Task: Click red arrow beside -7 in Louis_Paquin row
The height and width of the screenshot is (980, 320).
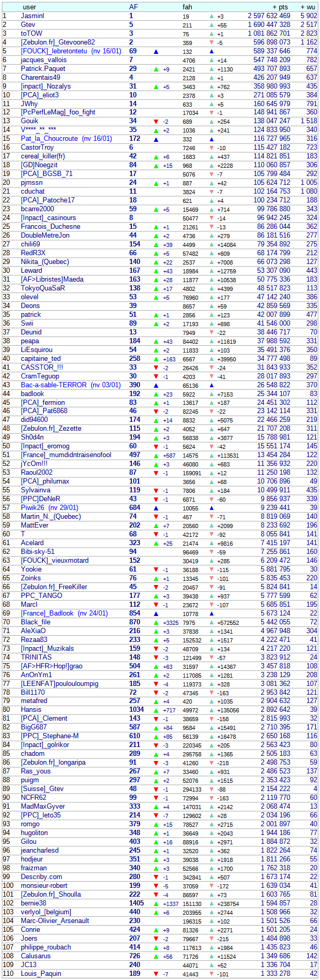Action: pyautogui.click(x=156, y=973)
